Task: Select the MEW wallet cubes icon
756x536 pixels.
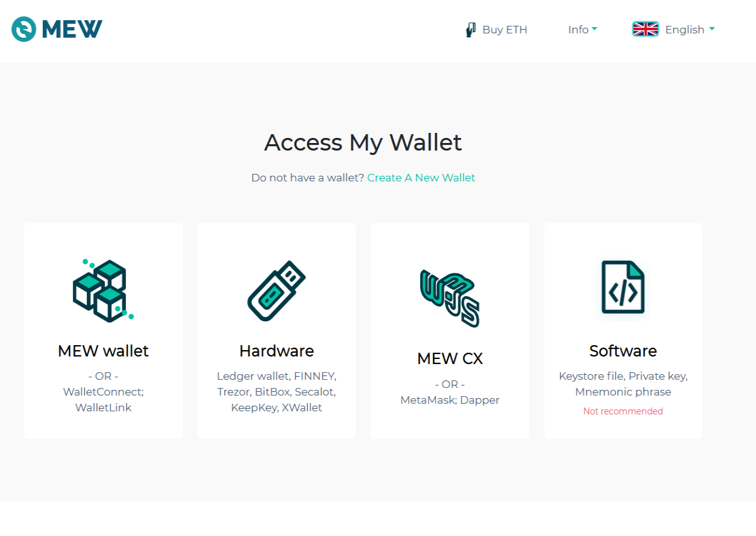Action: [x=103, y=290]
